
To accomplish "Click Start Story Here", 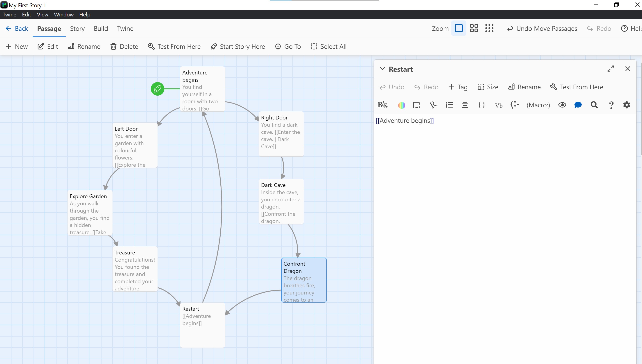I will 237,47.
